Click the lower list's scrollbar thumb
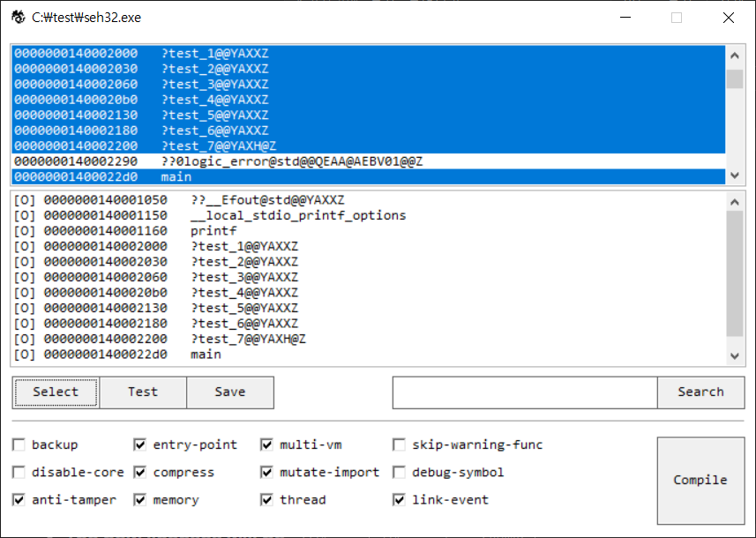Viewport: 756px width, 538px height. [735, 273]
